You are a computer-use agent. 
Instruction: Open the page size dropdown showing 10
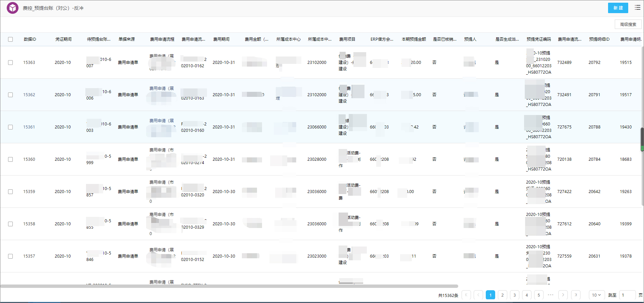point(597,295)
